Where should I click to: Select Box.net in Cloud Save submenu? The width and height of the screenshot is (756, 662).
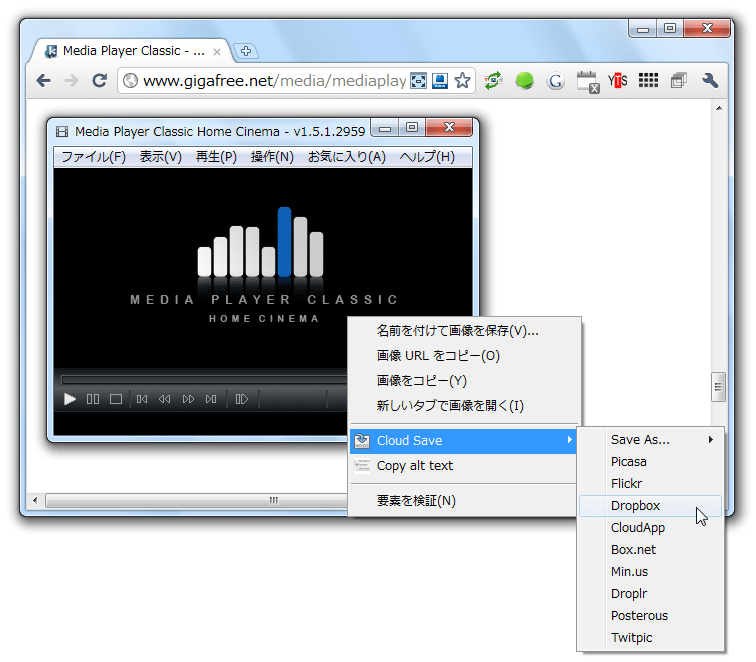[x=650, y=550]
